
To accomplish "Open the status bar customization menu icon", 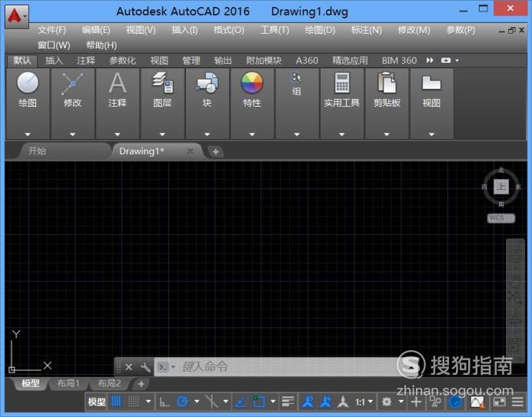I will tap(517, 402).
